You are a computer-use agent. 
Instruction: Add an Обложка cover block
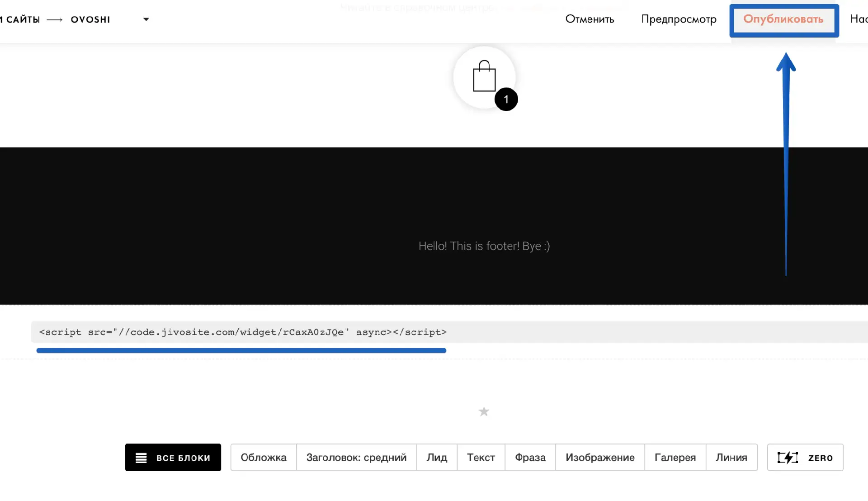(264, 458)
